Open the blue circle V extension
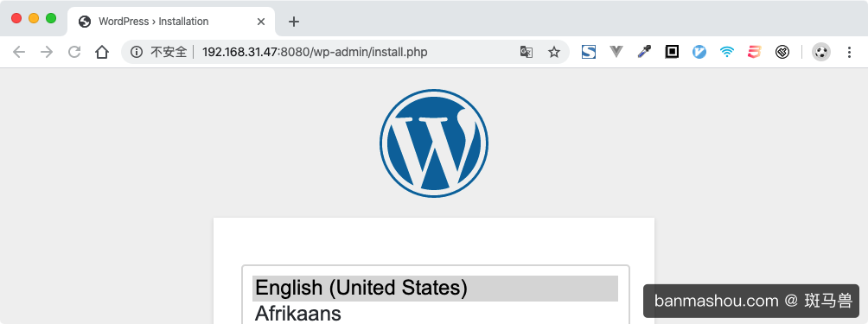 [699, 52]
